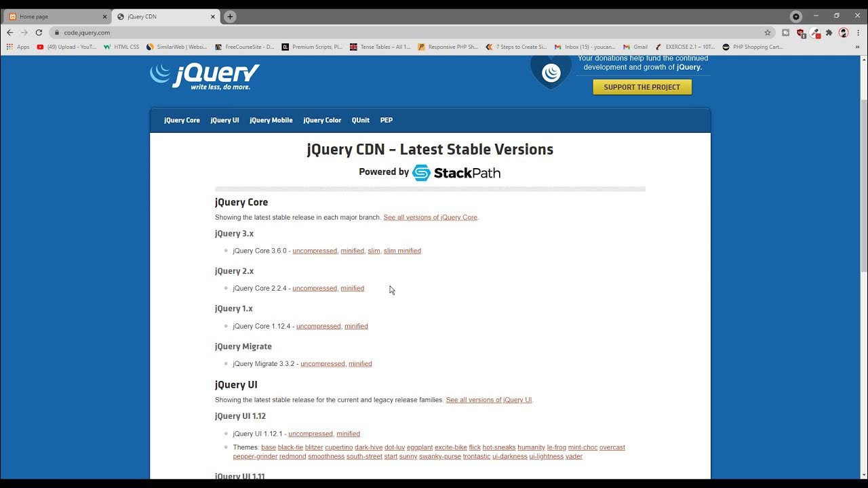Open the Inbox (15) Gmail bookmark

click(x=585, y=47)
